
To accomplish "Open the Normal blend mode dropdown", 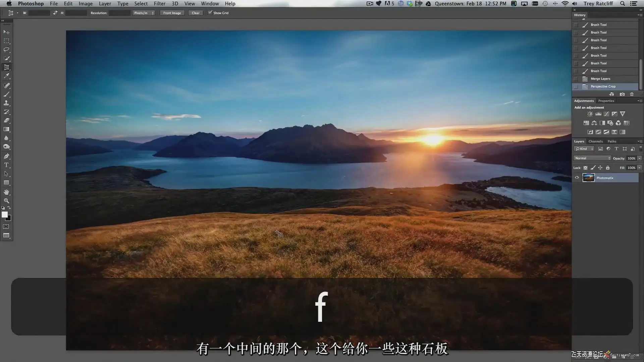I will pos(592,158).
